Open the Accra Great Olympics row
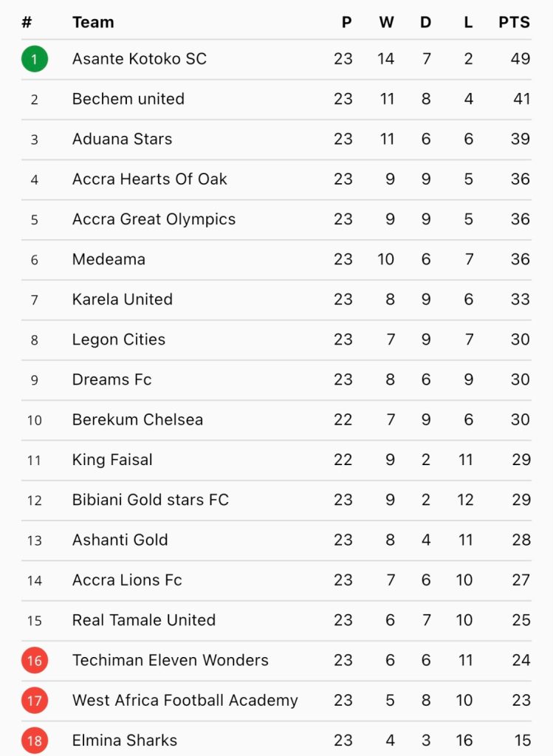553x756 pixels. pos(276,219)
